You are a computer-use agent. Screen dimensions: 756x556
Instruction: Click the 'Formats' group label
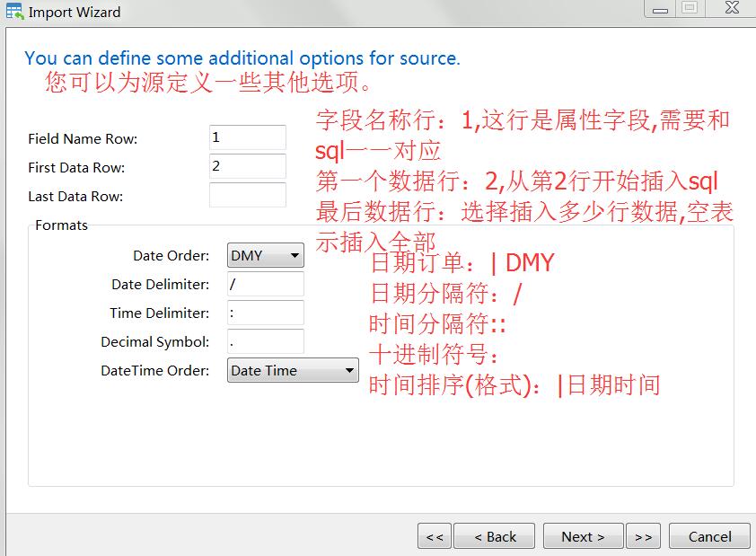[61, 225]
